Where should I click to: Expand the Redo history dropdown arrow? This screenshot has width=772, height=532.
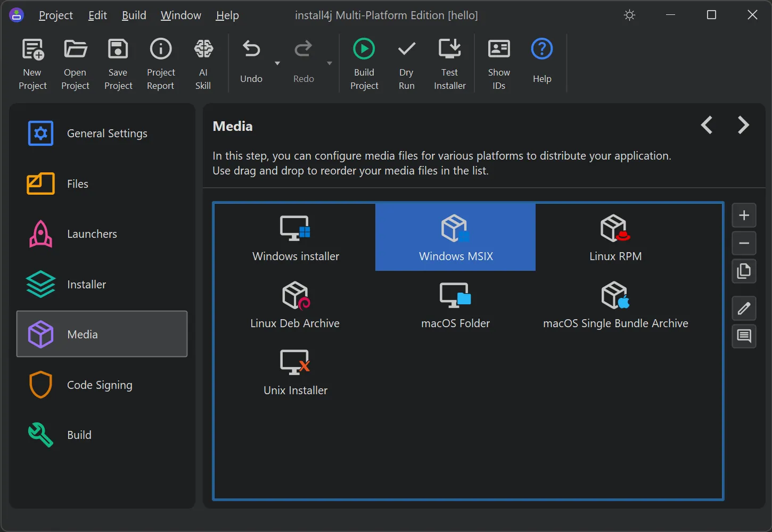[x=330, y=63]
